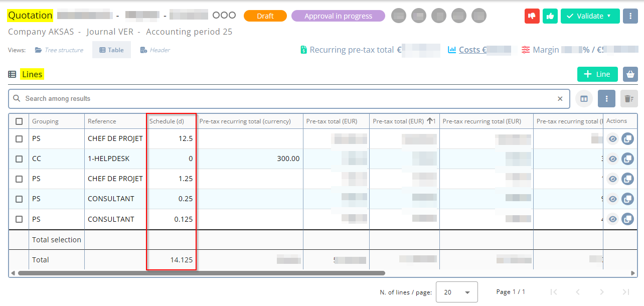Click the greyed delete lines icon

coord(629,99)
